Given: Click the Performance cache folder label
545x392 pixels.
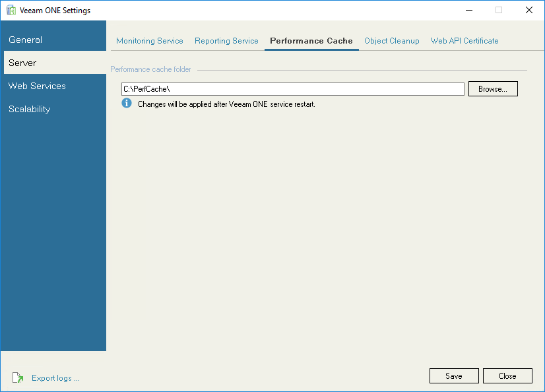Looking at the screenshot, I should (150, 69).
